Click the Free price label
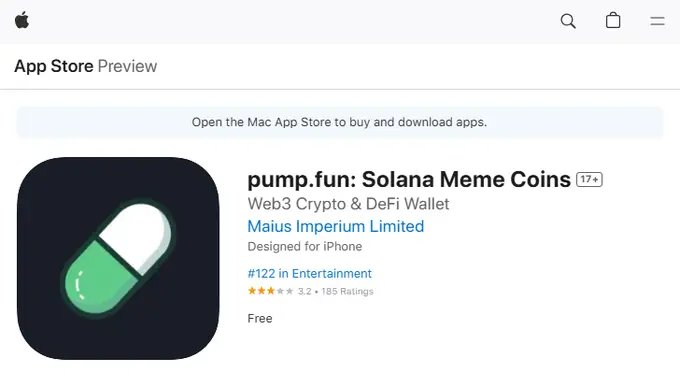Image resolution: width=680 pixels, height=387 pixels. [260, 318]
